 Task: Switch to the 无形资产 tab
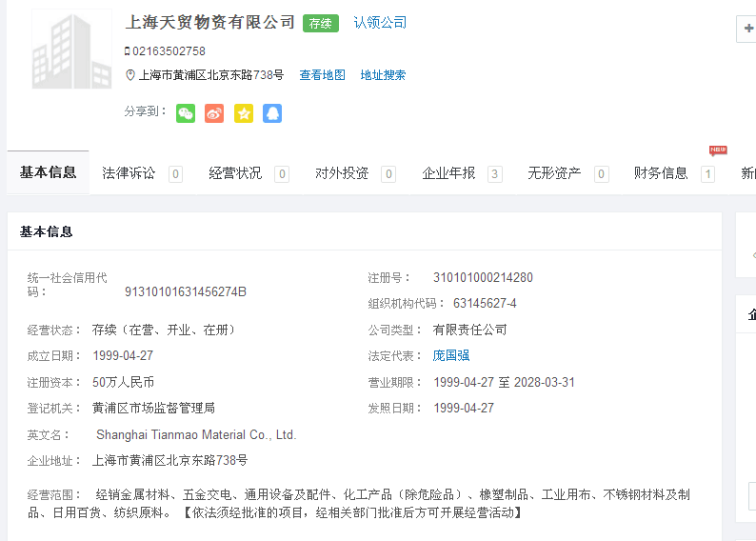(554, 173)
